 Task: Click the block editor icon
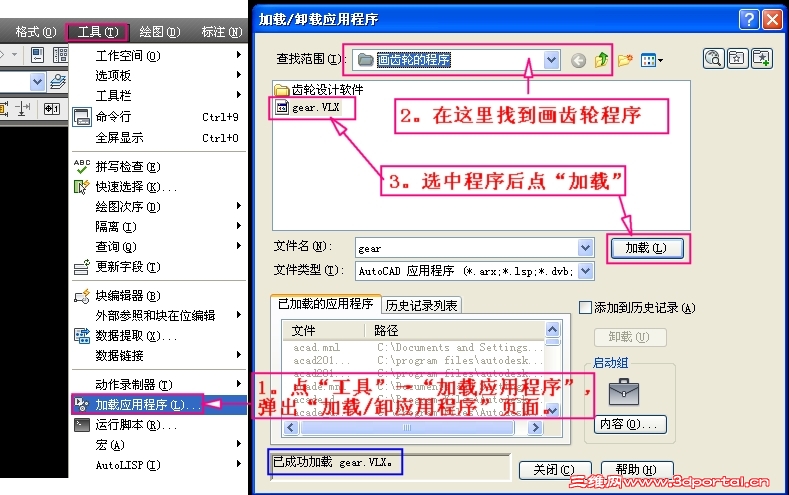(82, 296)
